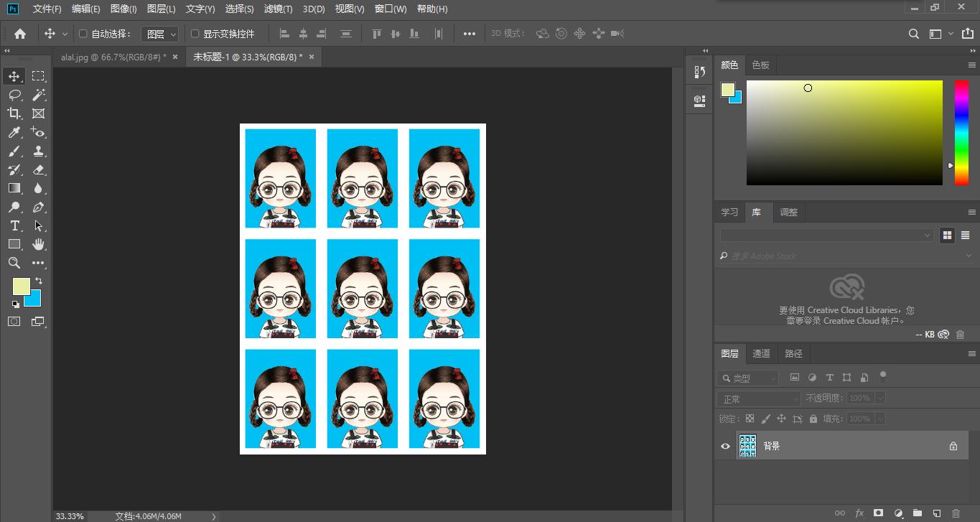Viewport: 980px width, 522px height.
Task: Select the Clone Stamp tool
Action: click(39, 151)
